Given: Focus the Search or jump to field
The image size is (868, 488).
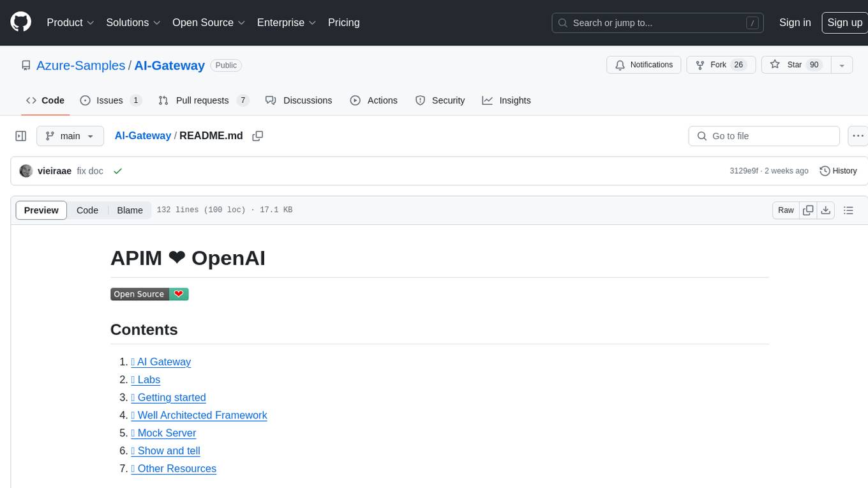Looking at the screenshot, I should pos(659,23).
